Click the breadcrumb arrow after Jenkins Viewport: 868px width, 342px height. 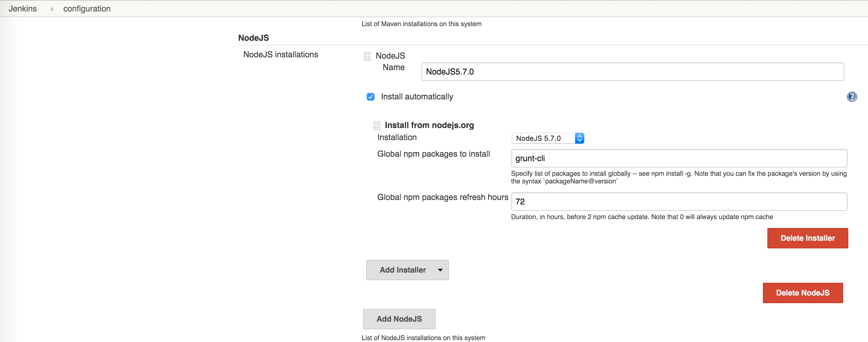click(52, 9)
